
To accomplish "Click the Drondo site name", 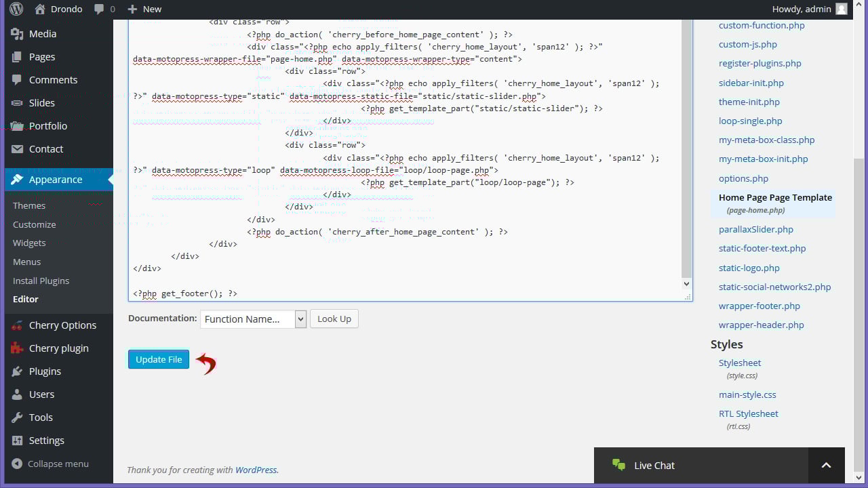I will 66,9.
